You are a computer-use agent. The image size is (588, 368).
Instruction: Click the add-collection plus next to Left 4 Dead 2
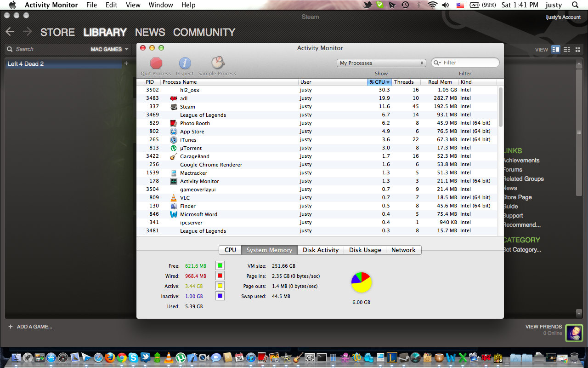[126, 63]
